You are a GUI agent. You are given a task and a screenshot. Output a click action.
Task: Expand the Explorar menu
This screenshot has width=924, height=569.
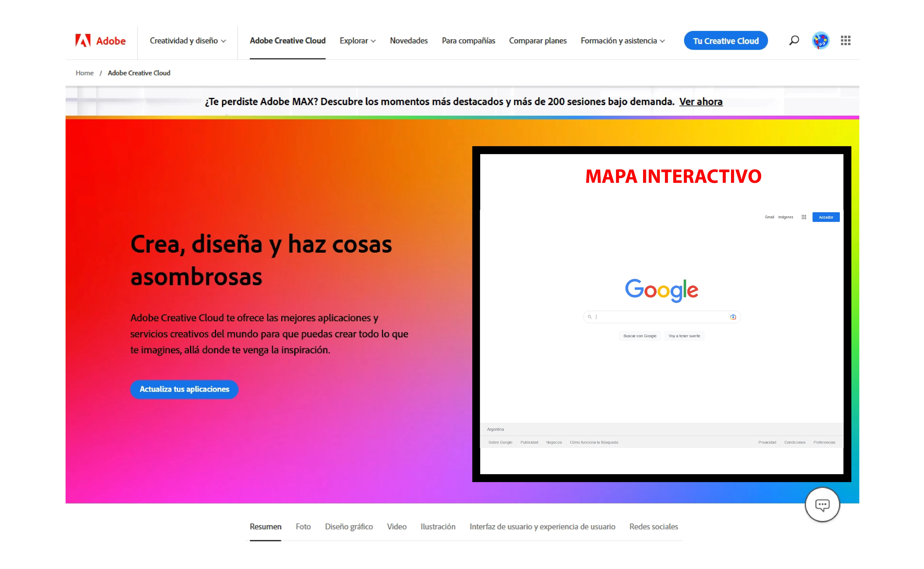pos(357,41)
